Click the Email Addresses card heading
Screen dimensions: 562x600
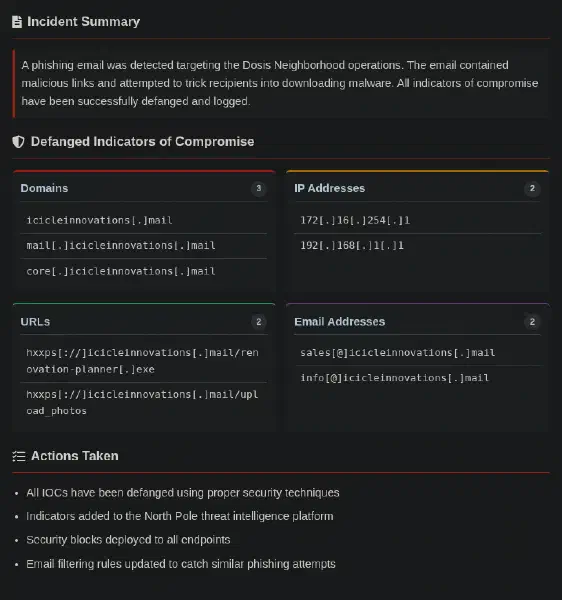[339, 322]
